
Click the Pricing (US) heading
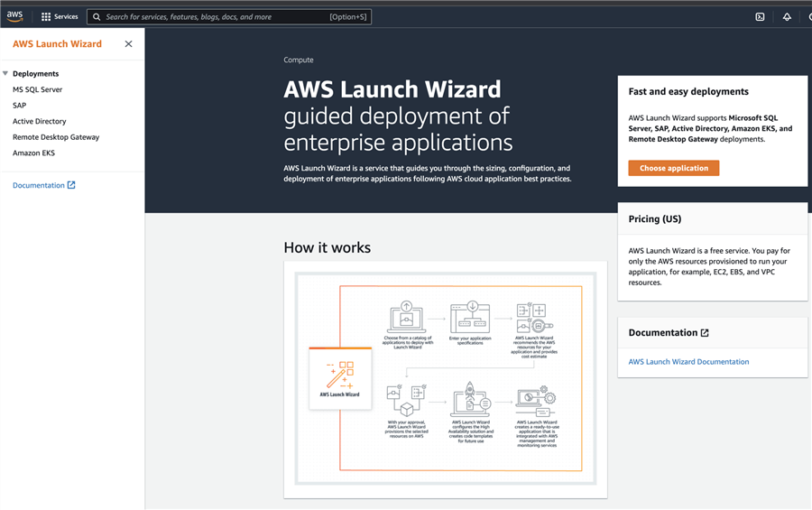click(x=655, y=218)
